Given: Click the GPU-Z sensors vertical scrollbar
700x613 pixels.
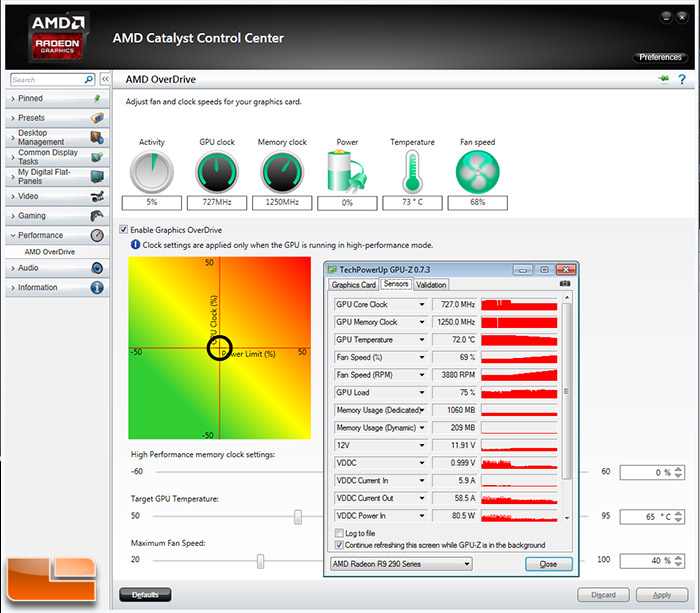Looking at the screenshot, I should click(567, 392).
